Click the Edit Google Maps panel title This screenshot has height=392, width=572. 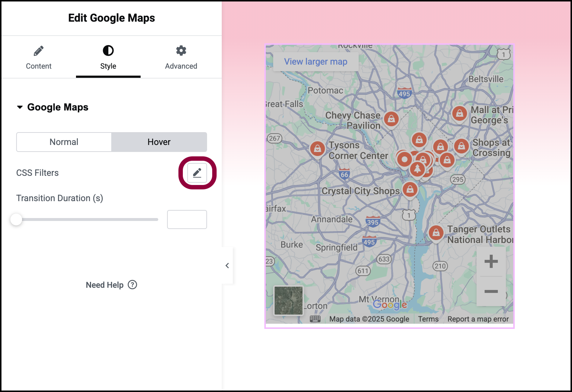coord(112,18)
